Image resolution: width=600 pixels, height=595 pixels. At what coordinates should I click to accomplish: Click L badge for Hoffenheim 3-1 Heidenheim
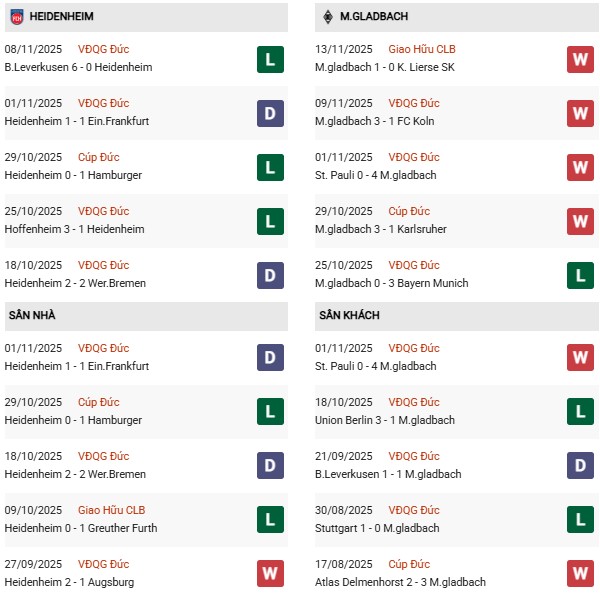[x=269, y=221]
